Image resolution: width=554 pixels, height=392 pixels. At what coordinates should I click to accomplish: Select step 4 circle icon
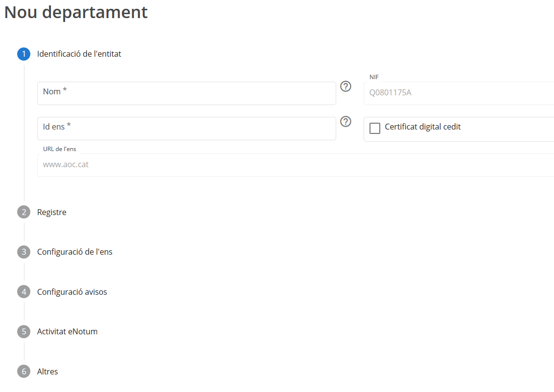tap(23, 292)
